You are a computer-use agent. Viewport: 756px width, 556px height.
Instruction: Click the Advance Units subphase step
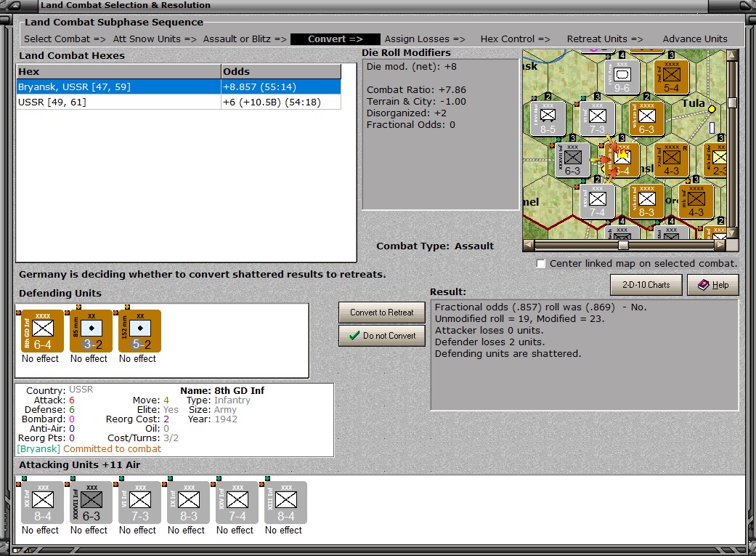695,39
